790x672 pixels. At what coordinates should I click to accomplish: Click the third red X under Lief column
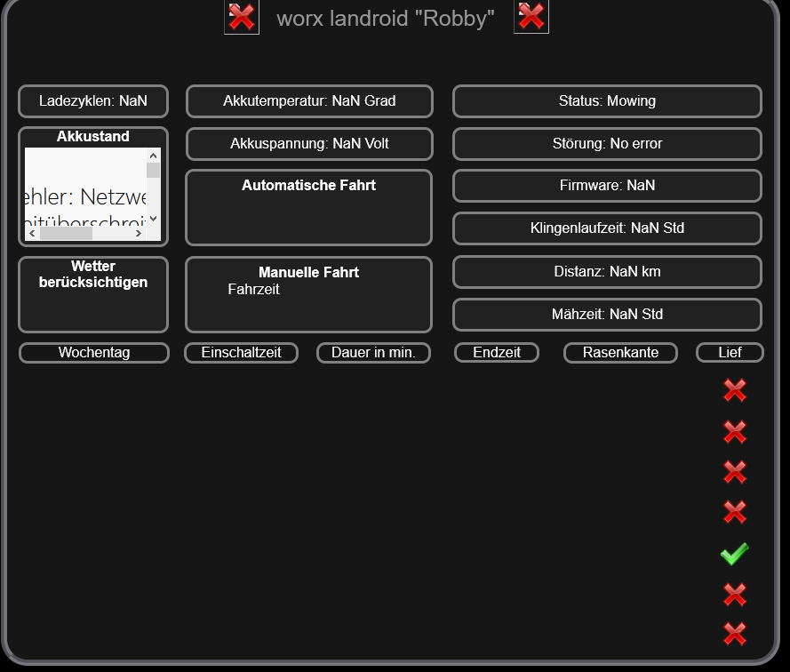click(735, 472)
